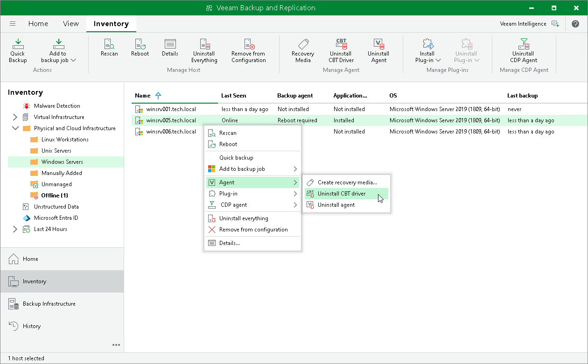Select host winsrv005.tech.local
The image size is (588, 364).
click(171, 120)
